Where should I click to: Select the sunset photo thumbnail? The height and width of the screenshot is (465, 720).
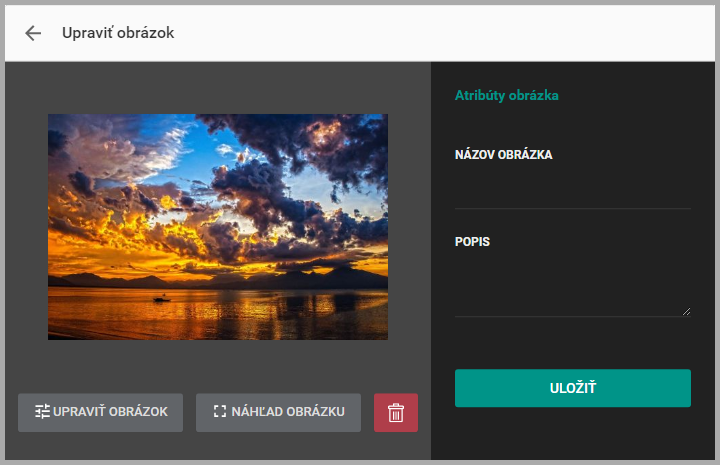click(218, 227)
